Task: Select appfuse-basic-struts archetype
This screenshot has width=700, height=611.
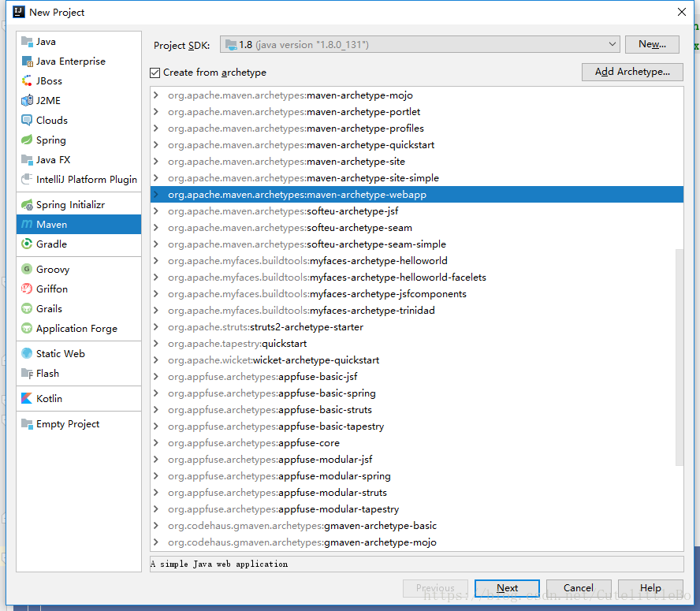Action: click(x=416, y=409)
